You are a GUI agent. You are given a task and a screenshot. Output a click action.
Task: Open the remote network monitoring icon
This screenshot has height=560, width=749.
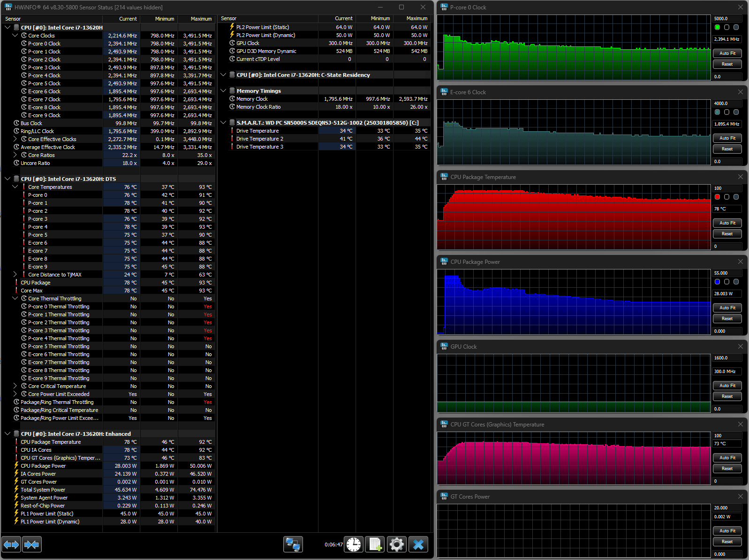pos(293,545)
